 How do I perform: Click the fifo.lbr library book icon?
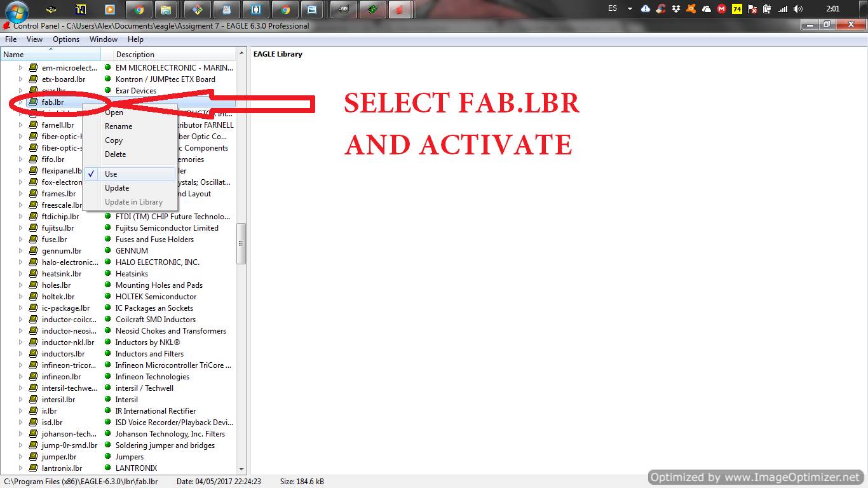(33, 159)
